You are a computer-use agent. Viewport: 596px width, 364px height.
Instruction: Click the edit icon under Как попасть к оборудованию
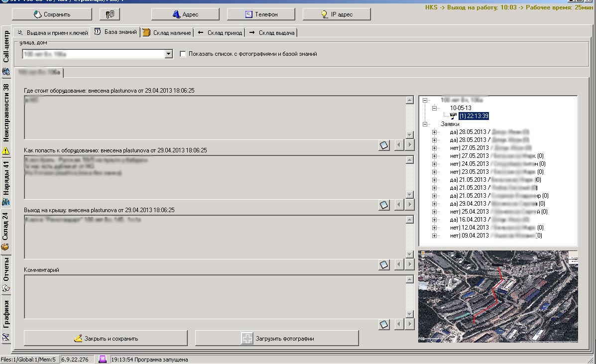coord(384,205)
